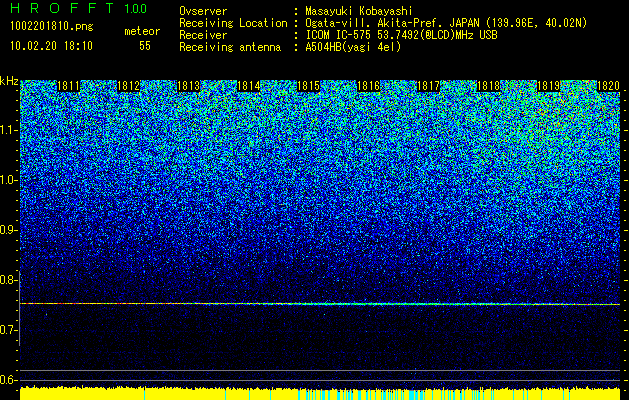
Task: Click the 1818 time marker
Action: click(488, 86)
